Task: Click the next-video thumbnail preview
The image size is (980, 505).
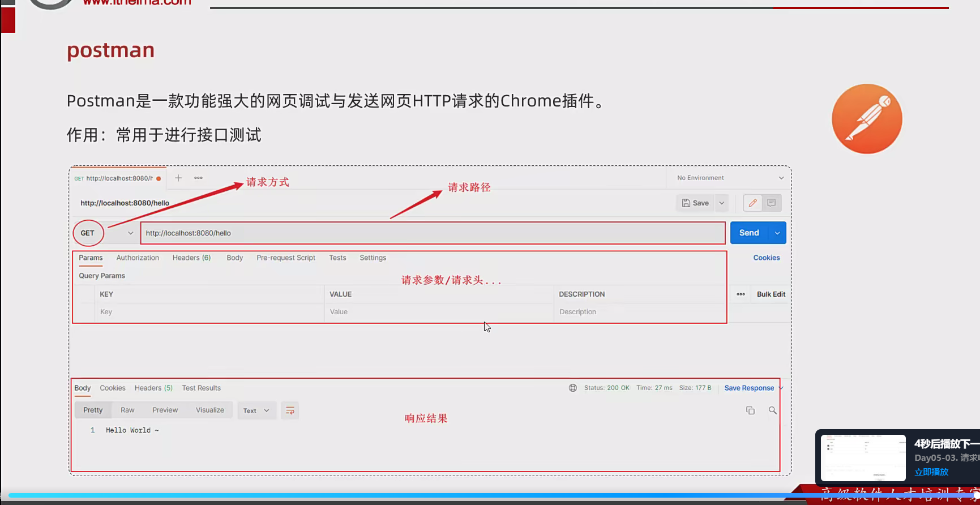Action: point(863,458)
